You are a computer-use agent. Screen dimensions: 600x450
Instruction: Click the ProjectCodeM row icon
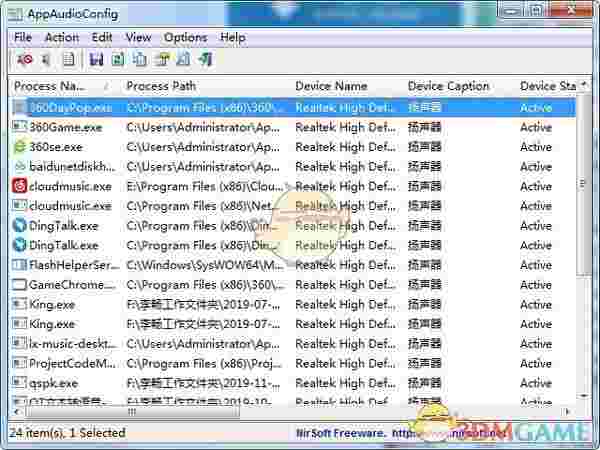coord(20,363)
